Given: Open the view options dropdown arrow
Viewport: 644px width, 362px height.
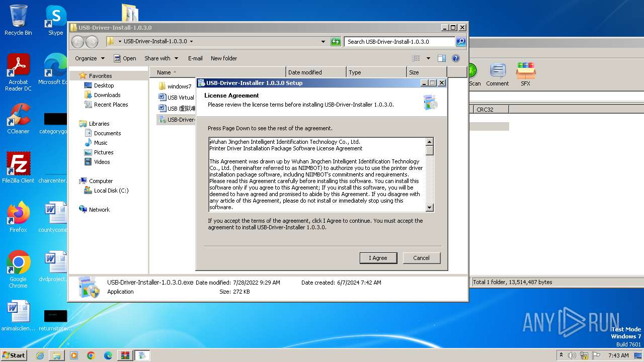Looking at the screenshot, I should point(428,58).
